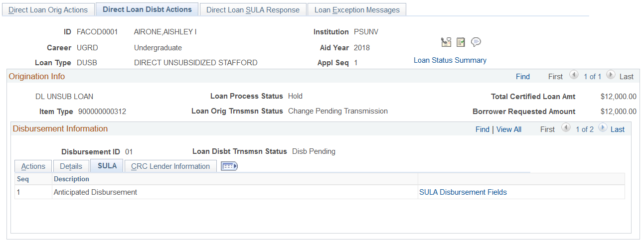Screen dimensions: 644x244
Task: Go to next row in Origination Info
Action: pyautogui.click(x=611, y=76)
